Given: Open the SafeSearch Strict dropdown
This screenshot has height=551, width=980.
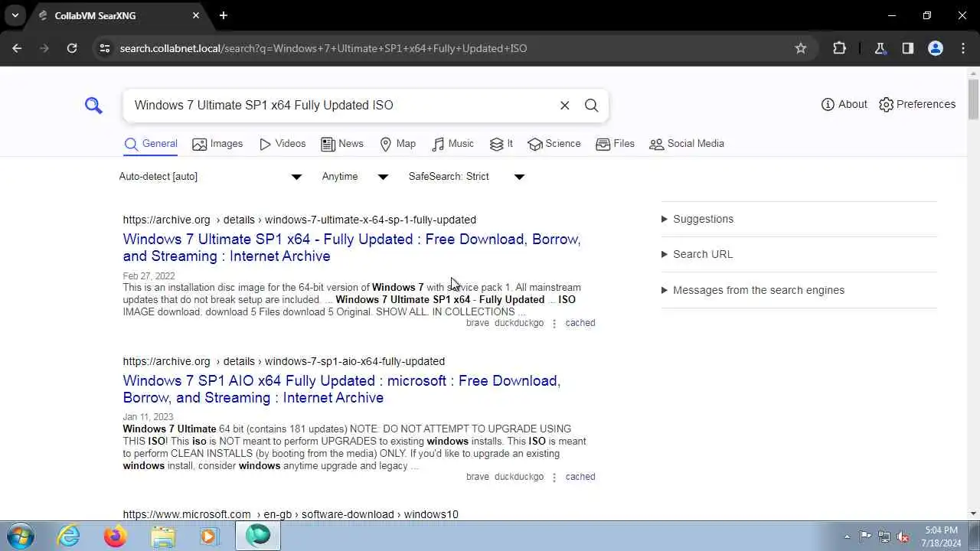Looking at the screenshot, I should [466, 177].
